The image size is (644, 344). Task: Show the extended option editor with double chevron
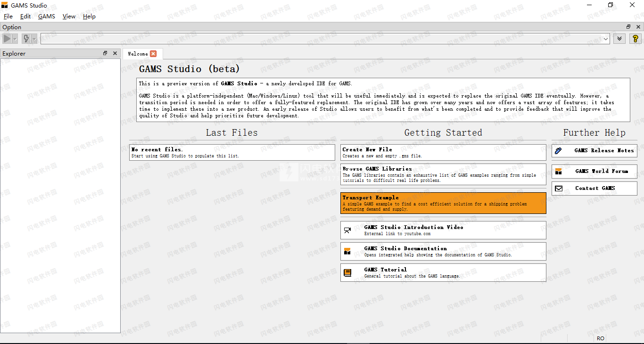coord(619,39)
